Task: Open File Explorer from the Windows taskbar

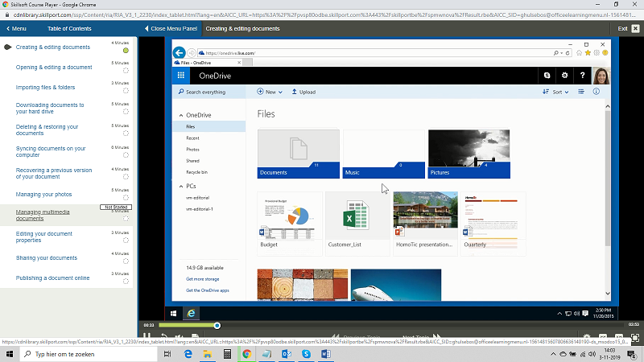Action: coord(208,354)
